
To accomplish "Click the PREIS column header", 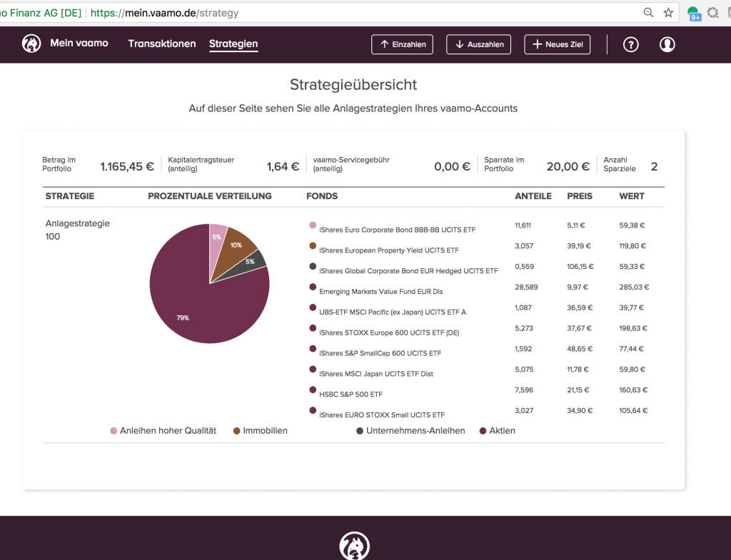I will [x=580, y=196].
